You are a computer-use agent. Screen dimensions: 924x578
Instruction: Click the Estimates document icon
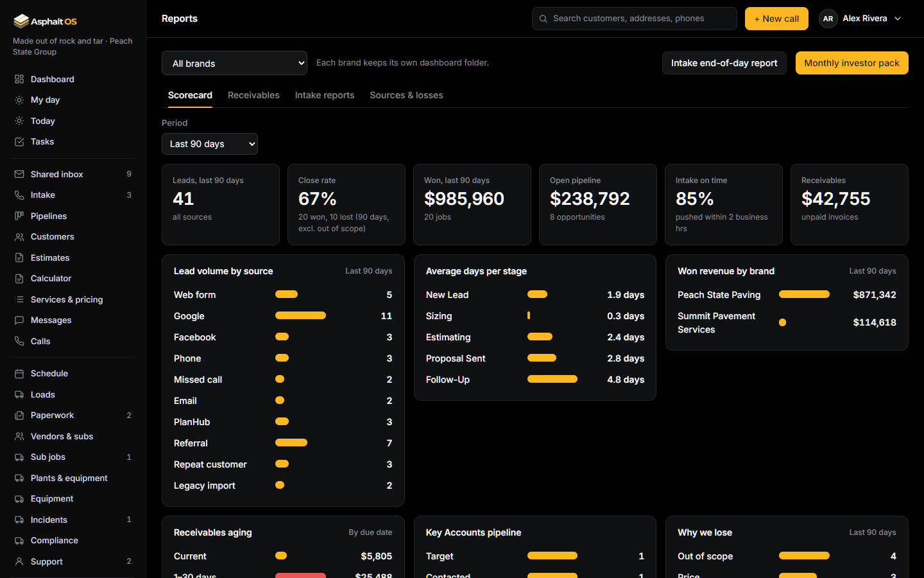(x=19, y=258)
